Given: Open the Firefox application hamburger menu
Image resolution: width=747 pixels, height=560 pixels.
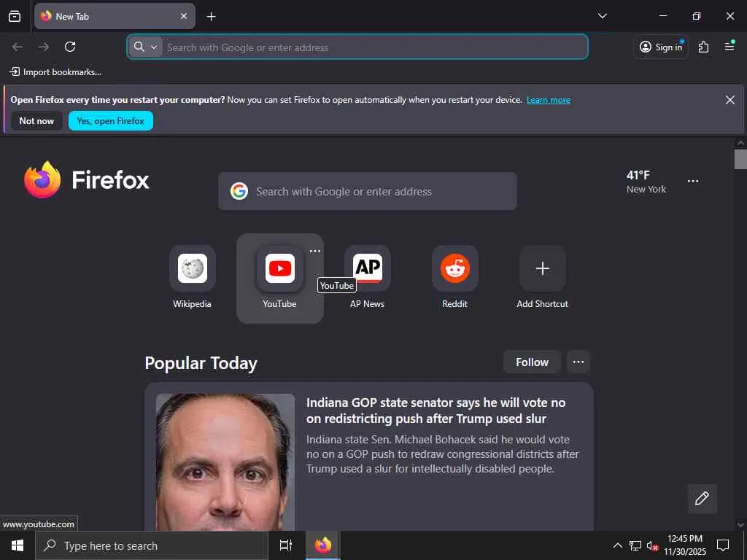Looking at the screenshot, I should (729, 47).
